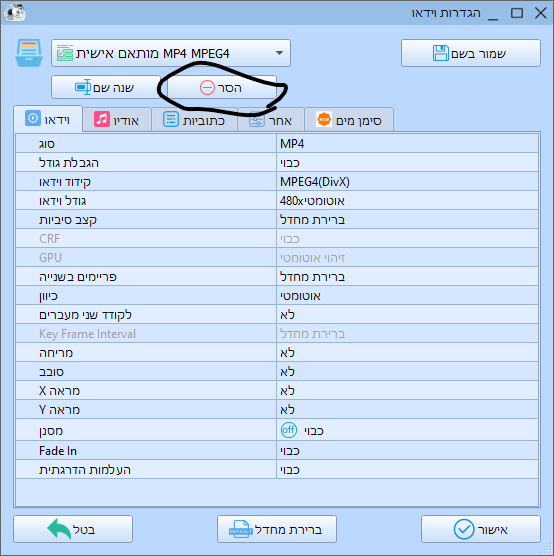The image size is (554, 556).
Task: Open the גודל וידאו 480x value list
Action: (407, 201)
